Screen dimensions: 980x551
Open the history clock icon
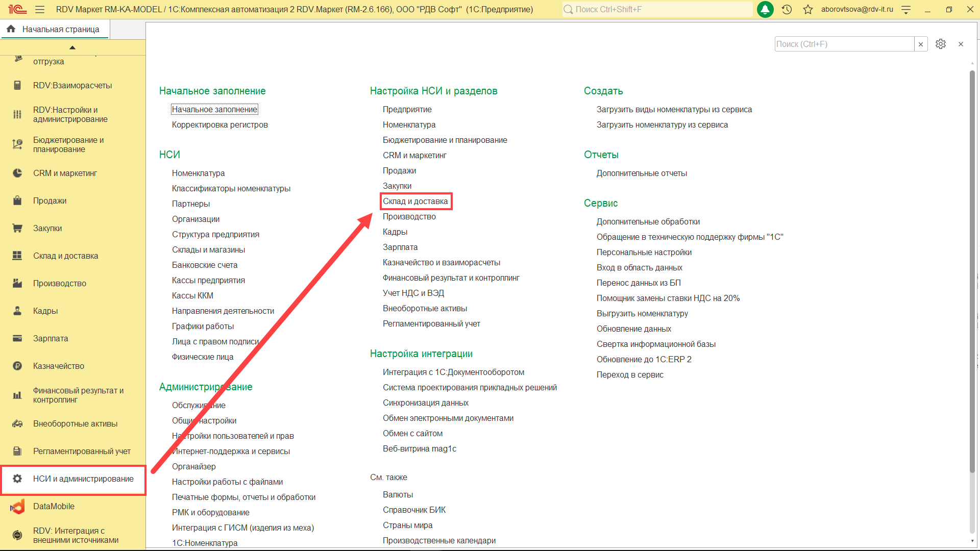(x=787, y=9)
